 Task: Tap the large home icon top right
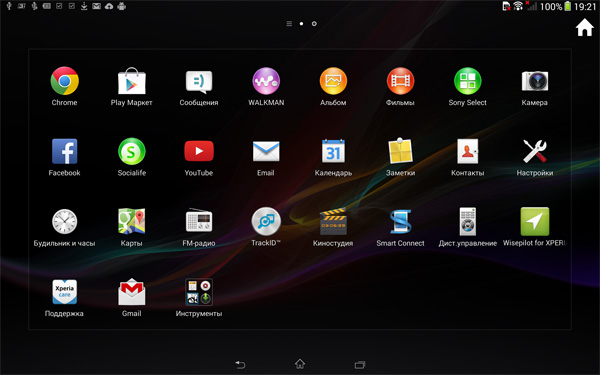tap(585, 28)
